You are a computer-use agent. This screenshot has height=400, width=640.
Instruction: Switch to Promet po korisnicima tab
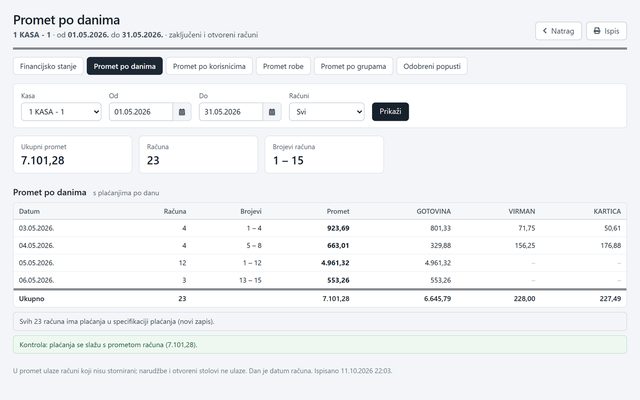[x=209, y=66]
